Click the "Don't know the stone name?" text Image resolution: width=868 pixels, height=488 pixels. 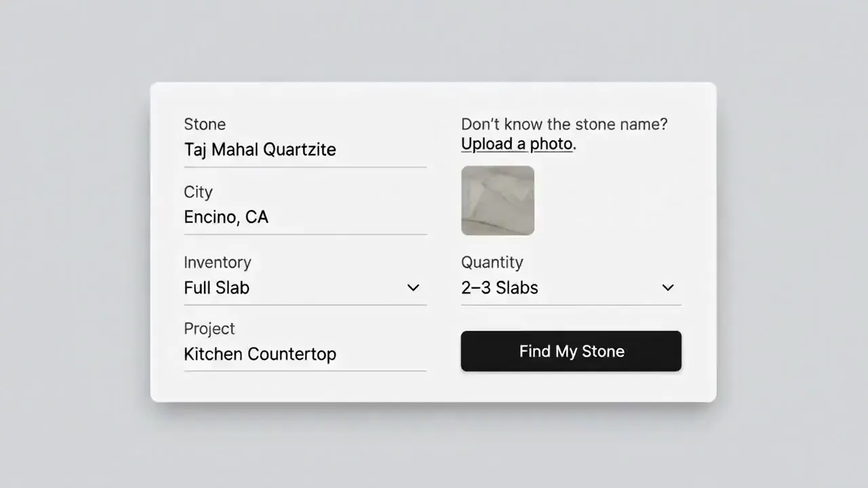tap(564, 124)
